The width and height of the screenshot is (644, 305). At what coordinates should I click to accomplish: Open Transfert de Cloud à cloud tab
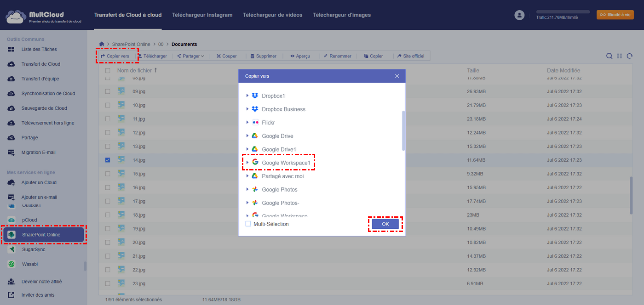point(128,15)
